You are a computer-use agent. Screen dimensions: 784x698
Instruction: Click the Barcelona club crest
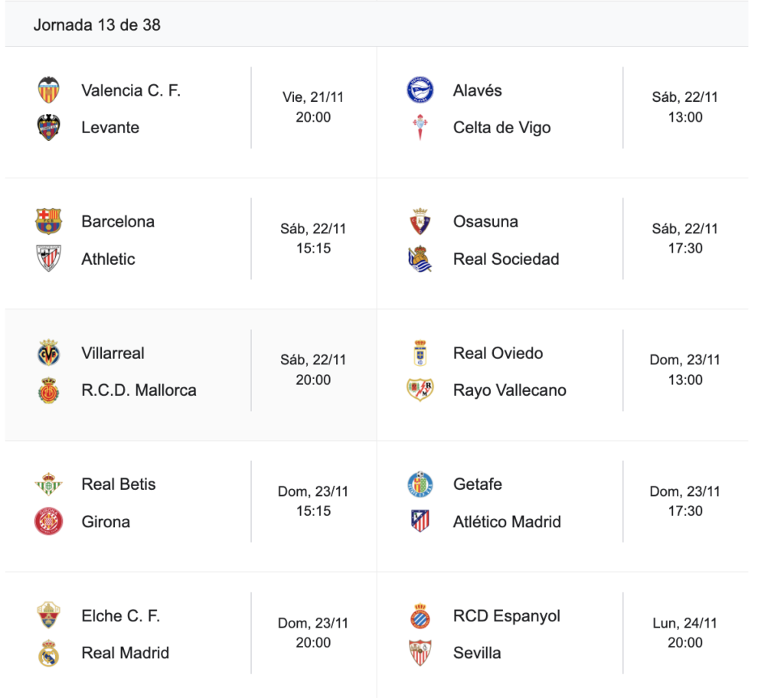pyautogui.click(x=49, y=222)
